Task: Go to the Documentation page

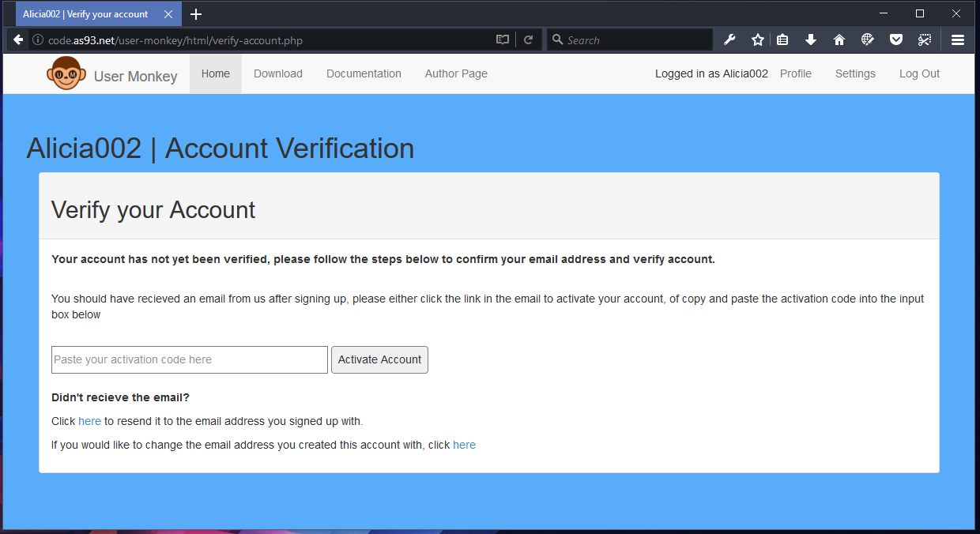Action: point(364,73)
